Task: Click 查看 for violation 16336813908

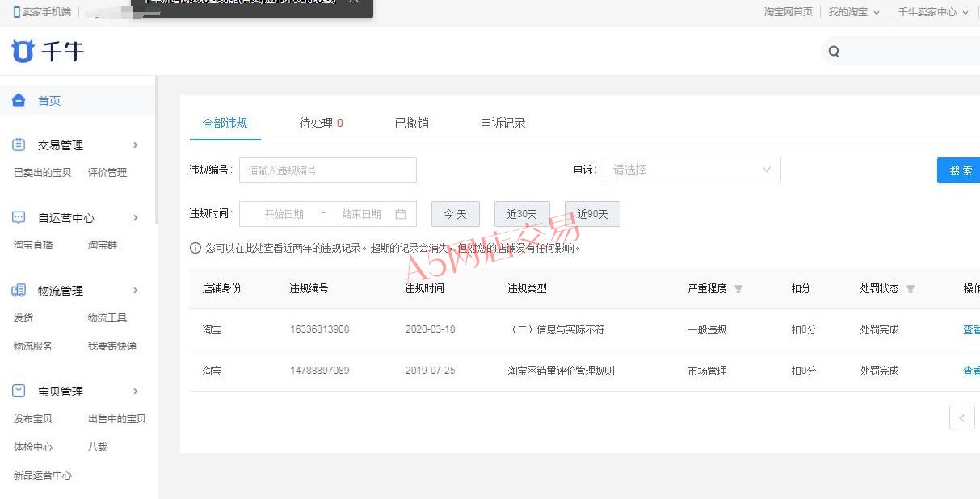Action: [971, 329]
